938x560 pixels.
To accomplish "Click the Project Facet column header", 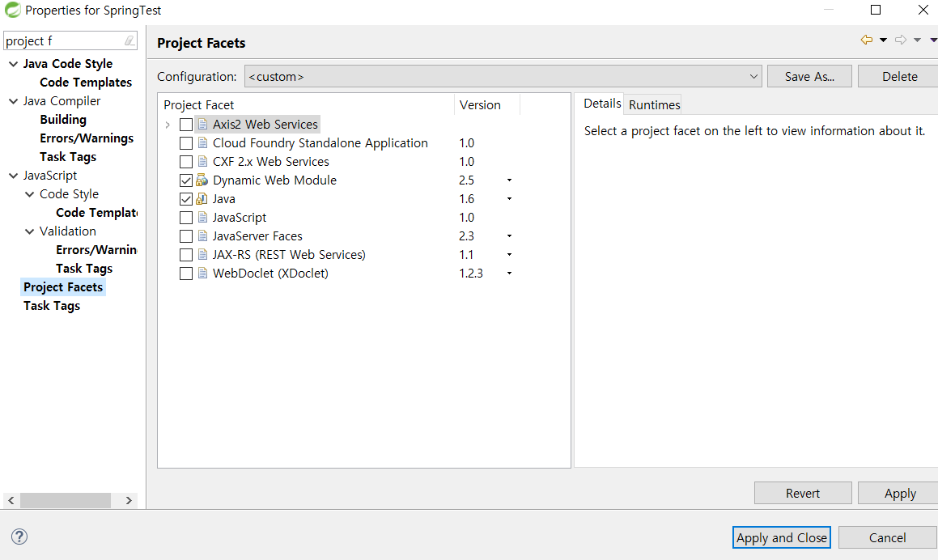I will tap(306, 104).
